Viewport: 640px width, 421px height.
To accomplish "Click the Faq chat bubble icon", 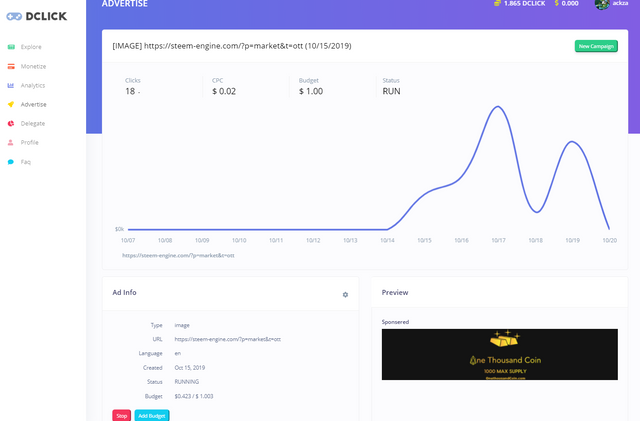I will (11, 162).
